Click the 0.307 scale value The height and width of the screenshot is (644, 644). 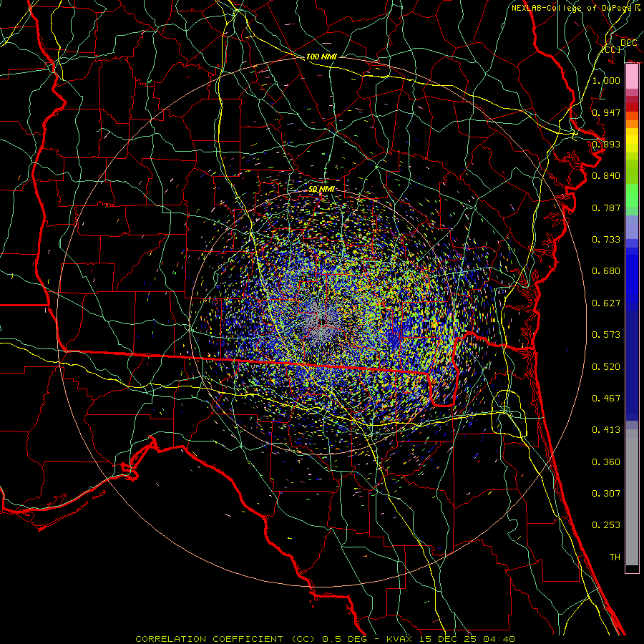point(606,494)
